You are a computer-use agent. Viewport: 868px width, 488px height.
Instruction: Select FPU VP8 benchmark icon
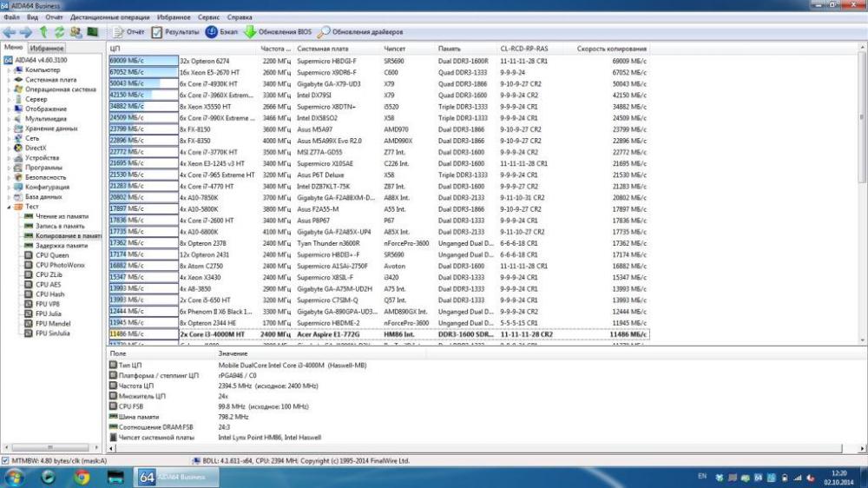click(29, 304)
